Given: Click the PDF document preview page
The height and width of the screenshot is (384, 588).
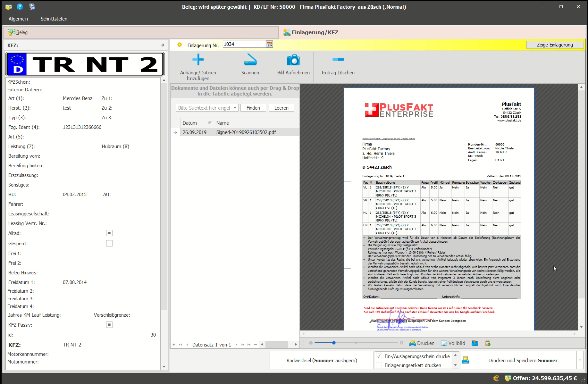Looking at the screenshot, I should 439,209.
